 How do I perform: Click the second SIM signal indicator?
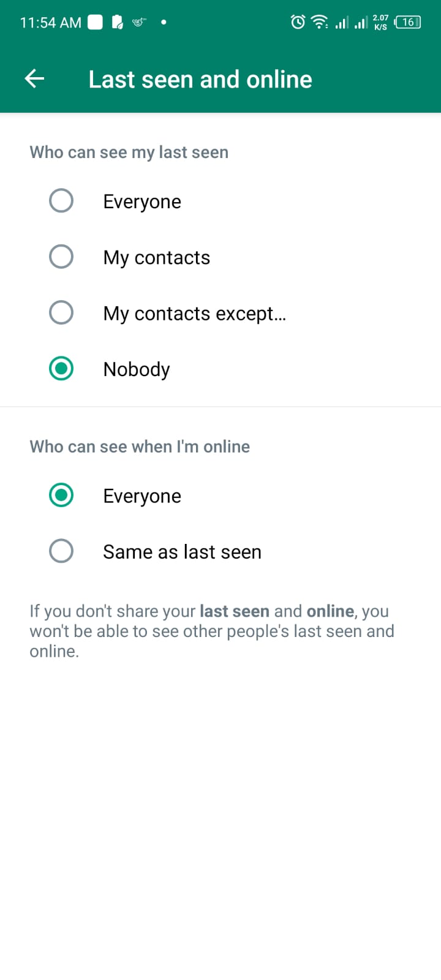point(361,23)
